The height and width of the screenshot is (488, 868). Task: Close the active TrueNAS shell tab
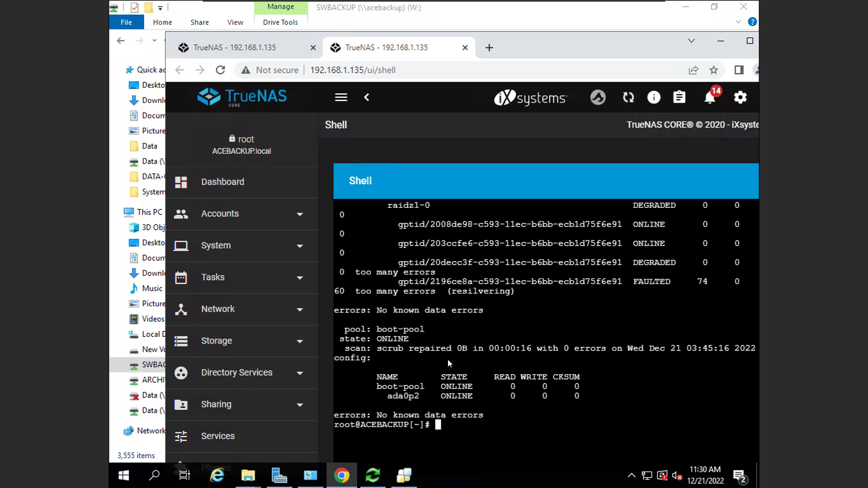(x=465, y=47)
